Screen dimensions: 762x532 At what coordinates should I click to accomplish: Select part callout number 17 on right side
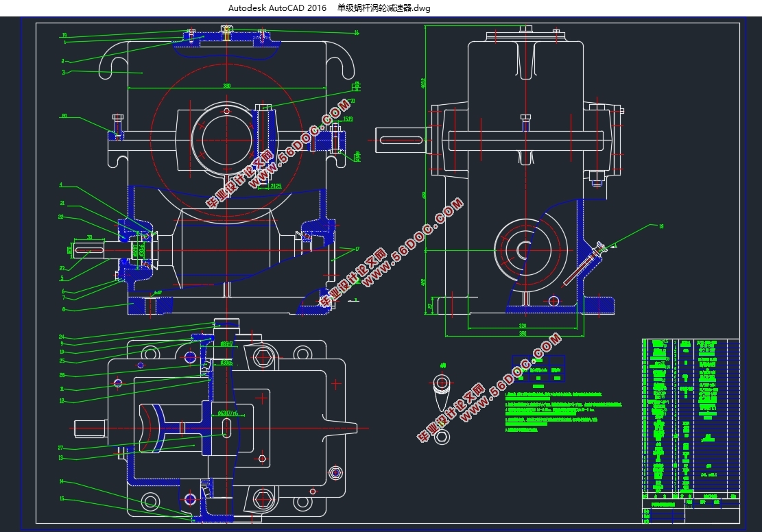click(x=357, y=248)
